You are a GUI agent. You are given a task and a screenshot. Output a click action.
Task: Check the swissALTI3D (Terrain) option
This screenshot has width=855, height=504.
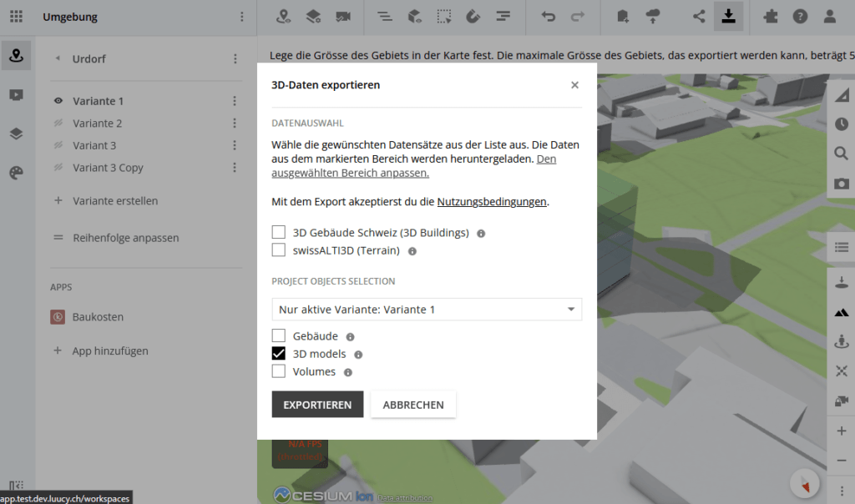pyautogui.click(x=279, y=250)
